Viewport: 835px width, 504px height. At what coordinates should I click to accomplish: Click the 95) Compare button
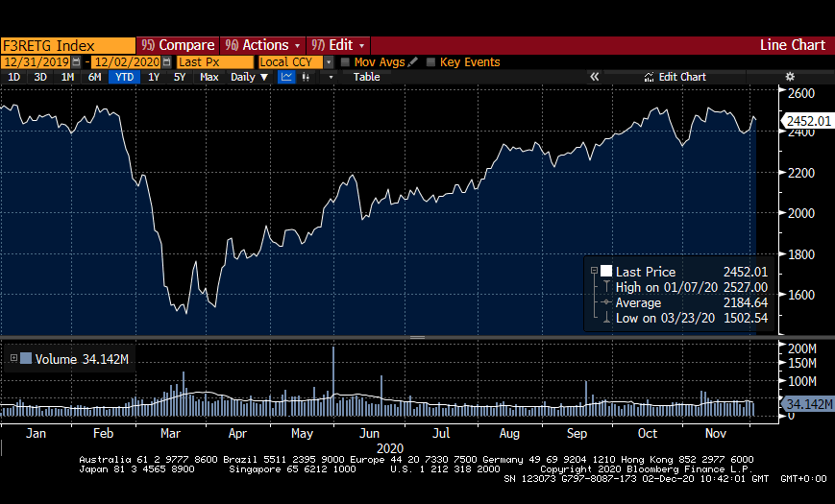178,45
